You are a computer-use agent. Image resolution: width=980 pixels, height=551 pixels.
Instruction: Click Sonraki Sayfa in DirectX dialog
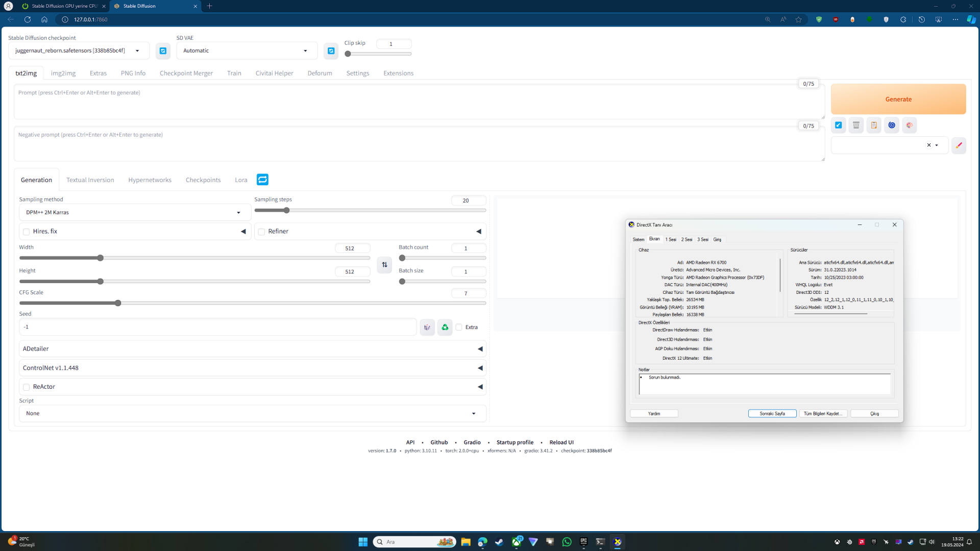click(772, 414)
